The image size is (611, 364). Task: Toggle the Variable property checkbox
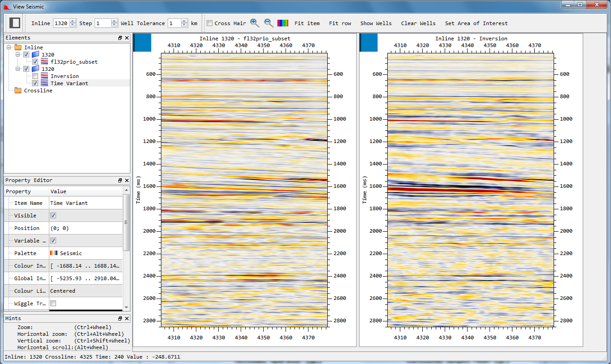(53, 241)
